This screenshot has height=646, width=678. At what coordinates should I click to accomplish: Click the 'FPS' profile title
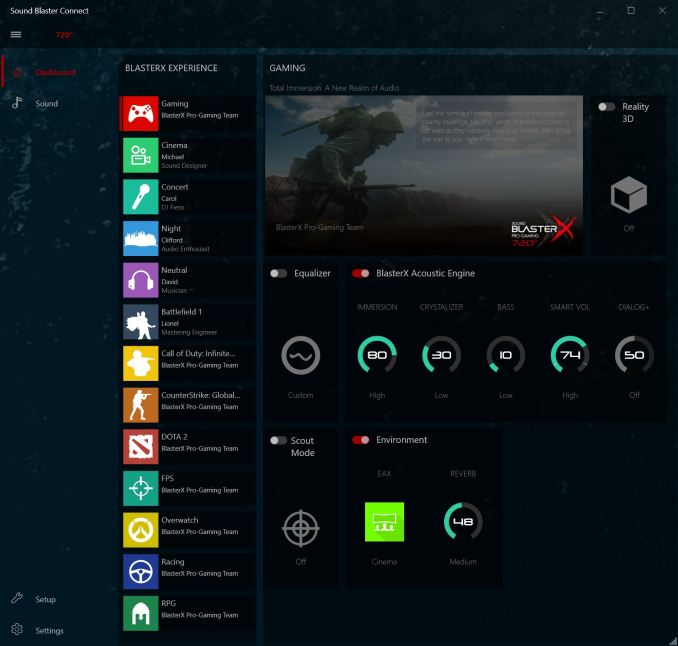167,478
